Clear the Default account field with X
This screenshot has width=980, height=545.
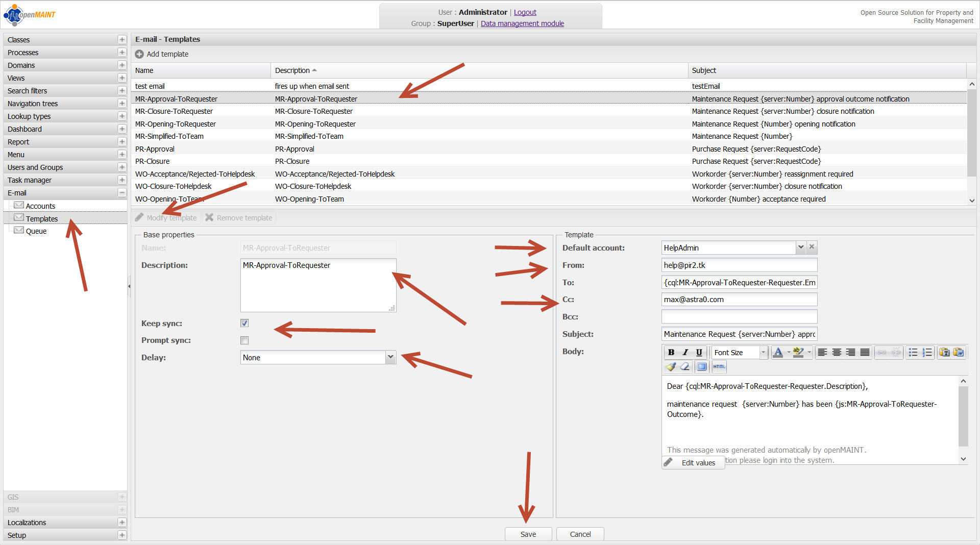(812, 247)
